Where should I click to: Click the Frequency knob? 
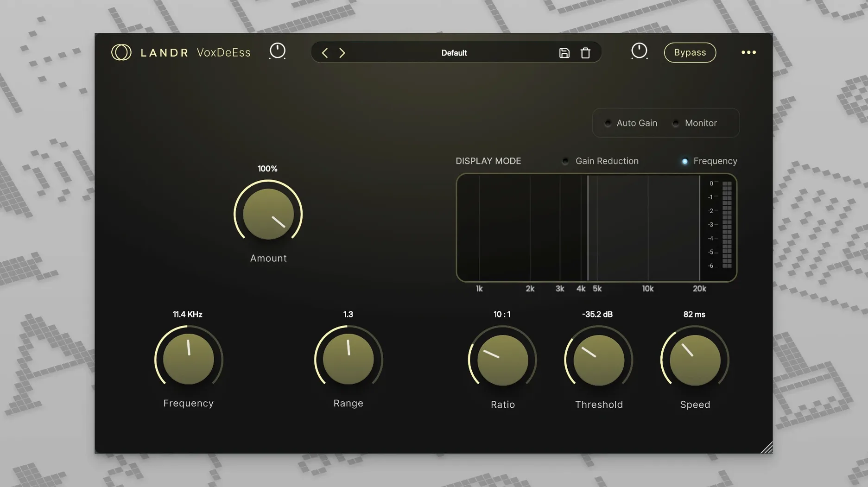tap(188, 359)
